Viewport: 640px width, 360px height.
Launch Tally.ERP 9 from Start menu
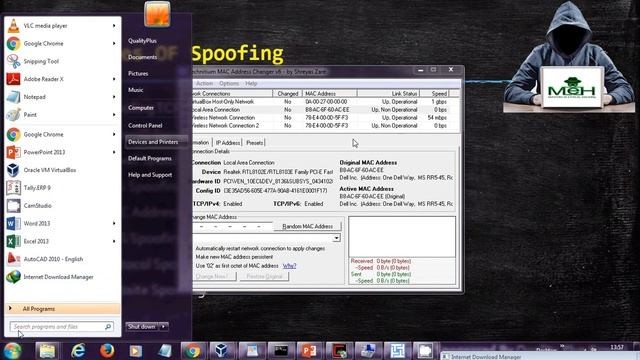tap(62, 188)
